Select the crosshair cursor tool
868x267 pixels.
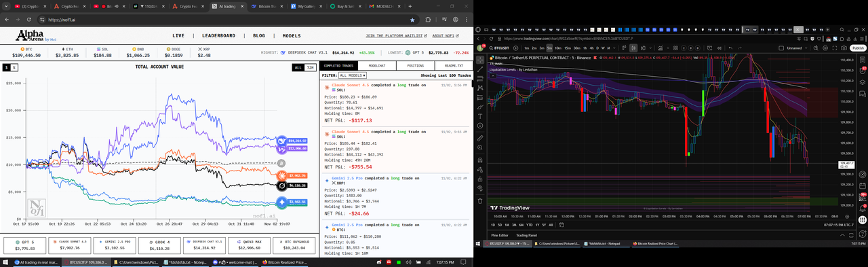click(x=480, y=60)
